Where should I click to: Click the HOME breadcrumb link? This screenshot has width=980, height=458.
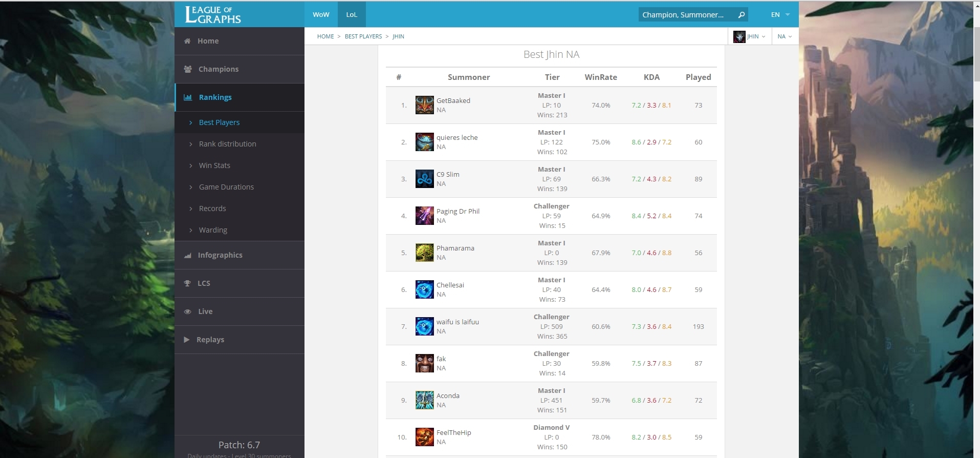[x=325, y=36]
